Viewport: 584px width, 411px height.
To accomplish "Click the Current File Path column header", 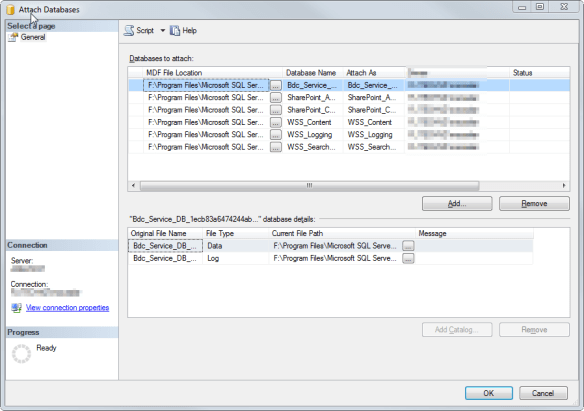I will click(x=342, y=233).
